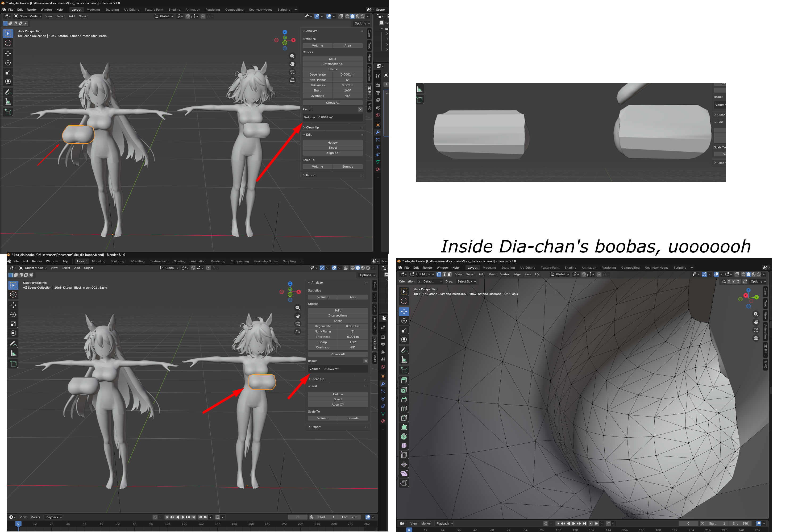Image resolution: width=798 pixels, height=532 pixels.
Task: Select the Spin tool
Action: pos(404,437)
